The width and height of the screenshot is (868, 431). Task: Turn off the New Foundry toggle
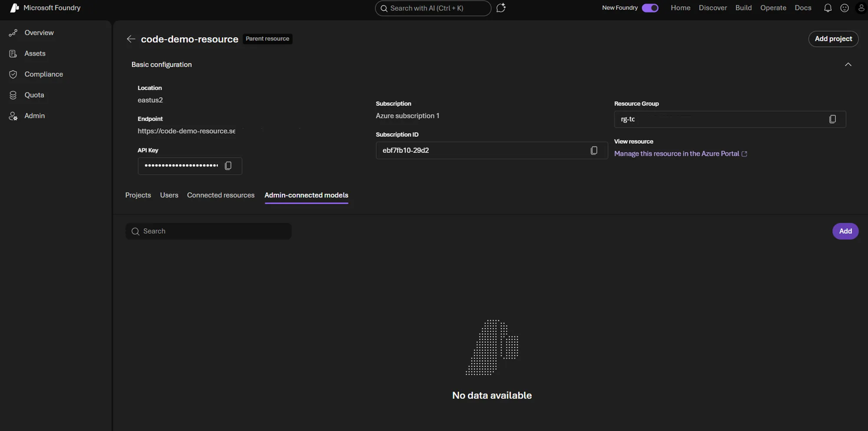650,8
